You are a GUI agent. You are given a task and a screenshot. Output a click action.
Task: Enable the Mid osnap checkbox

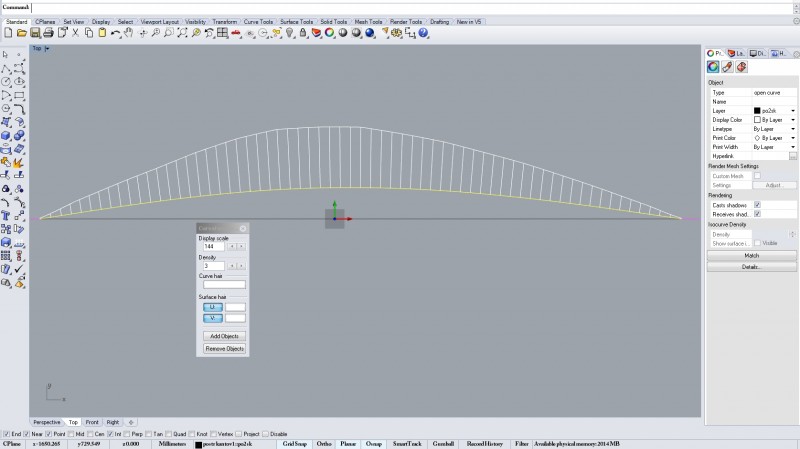pos(71,434)
